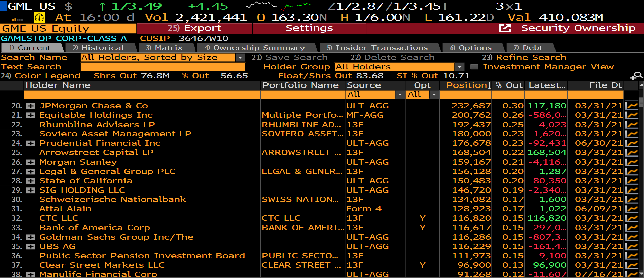Image resolution: width=644 pixels, height=278 pixels.
Task: Click the intraday price sparkline chart
Action: (279, 6)
